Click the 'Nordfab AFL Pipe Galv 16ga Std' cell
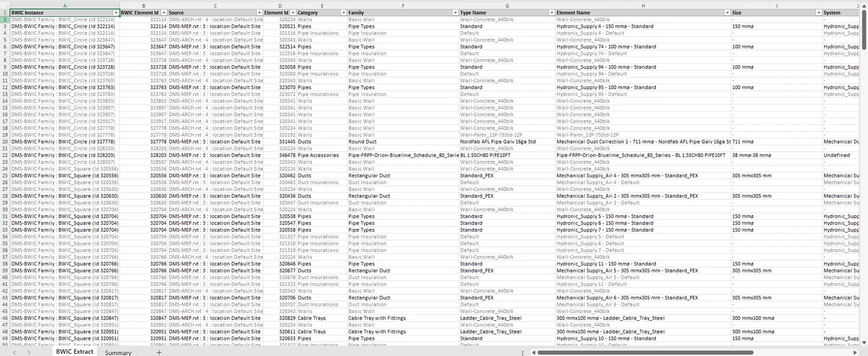 tap(507, 142)
